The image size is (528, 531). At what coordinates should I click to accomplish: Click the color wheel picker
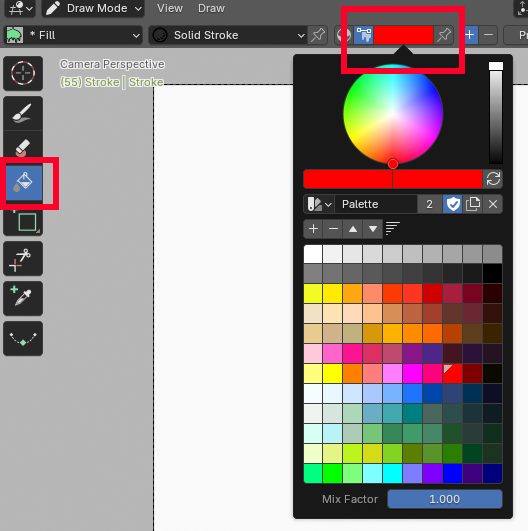tap(393, 114)
